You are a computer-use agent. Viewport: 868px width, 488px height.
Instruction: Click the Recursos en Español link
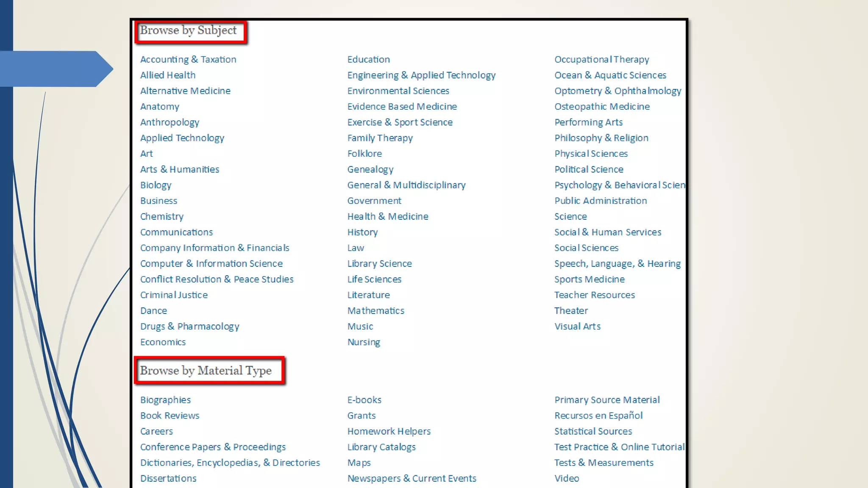tap(598, 416)
